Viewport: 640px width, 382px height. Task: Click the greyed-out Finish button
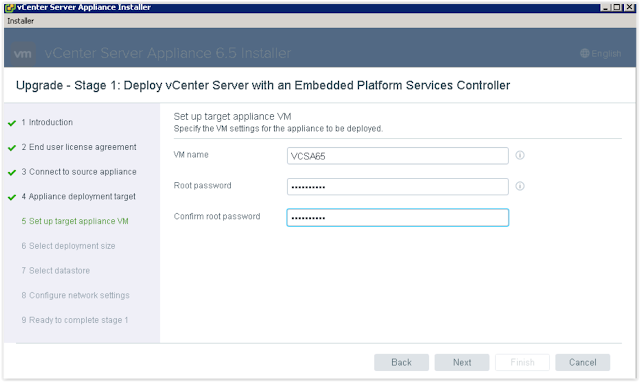(x=522, y=362)
